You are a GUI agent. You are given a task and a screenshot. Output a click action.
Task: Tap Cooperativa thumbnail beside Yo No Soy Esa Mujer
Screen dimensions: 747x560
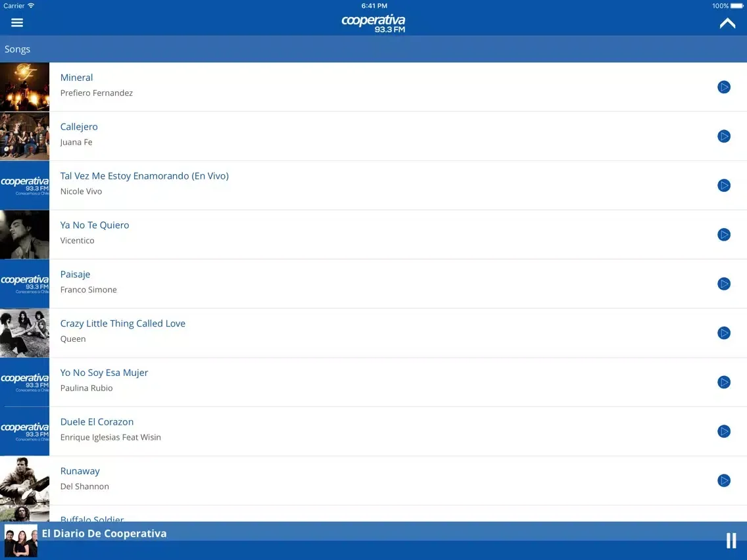tap(24, 382)
